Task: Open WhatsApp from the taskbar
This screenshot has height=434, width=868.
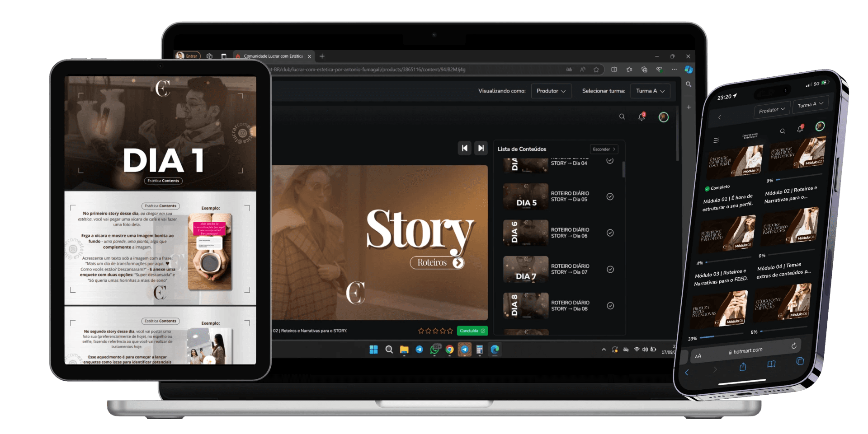Action: click(x=435, y=349)
